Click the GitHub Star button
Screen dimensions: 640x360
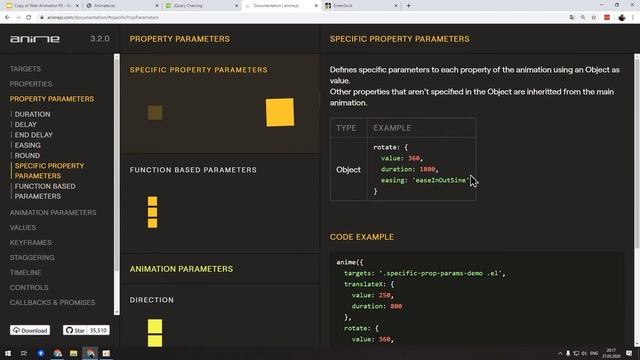[75, 330]
